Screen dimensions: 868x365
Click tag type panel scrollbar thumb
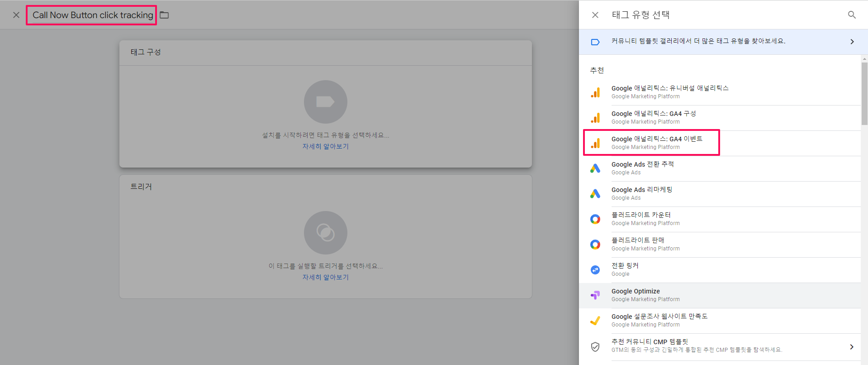click(864, 93)
